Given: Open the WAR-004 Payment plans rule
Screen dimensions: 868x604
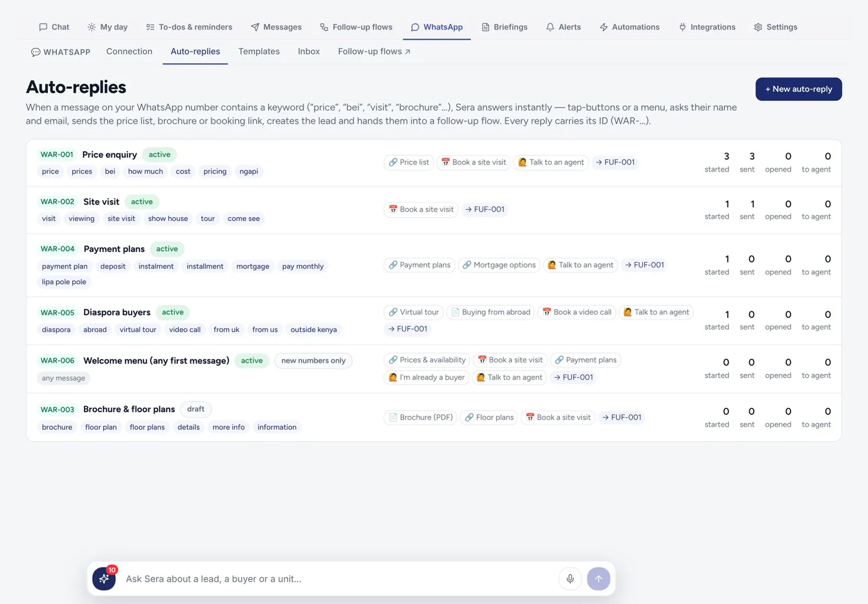Looking at the screenshot, I should click(x=434, y=265).
